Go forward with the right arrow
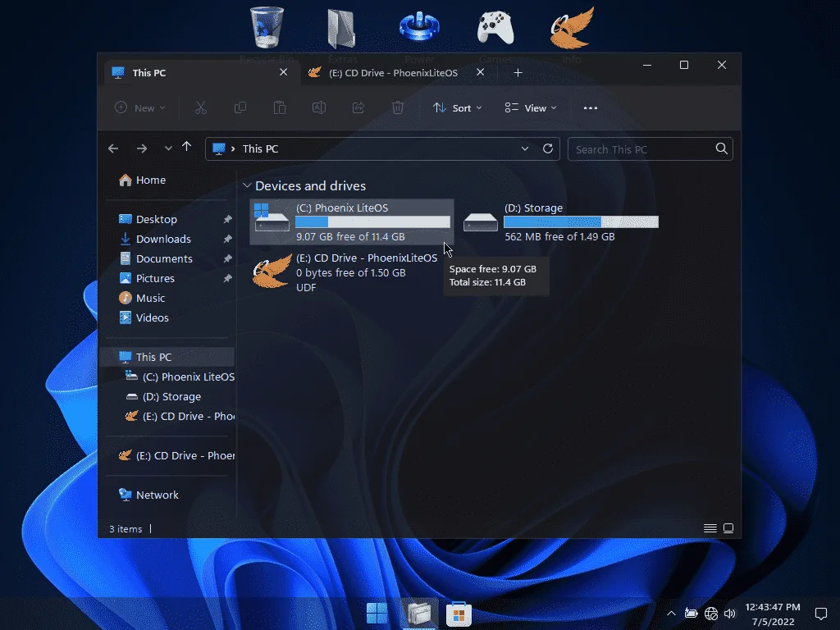Screen dimensions: 840x630 [141, 148]
